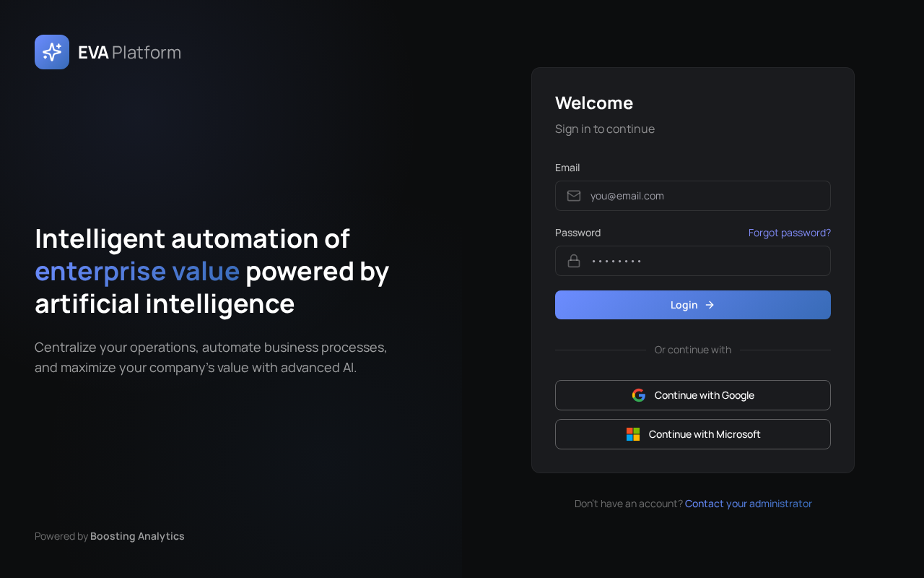The height and width of the screenshot is (578, 924).
Task: Click the Google logo icon
Action: [x=639, y=395]
